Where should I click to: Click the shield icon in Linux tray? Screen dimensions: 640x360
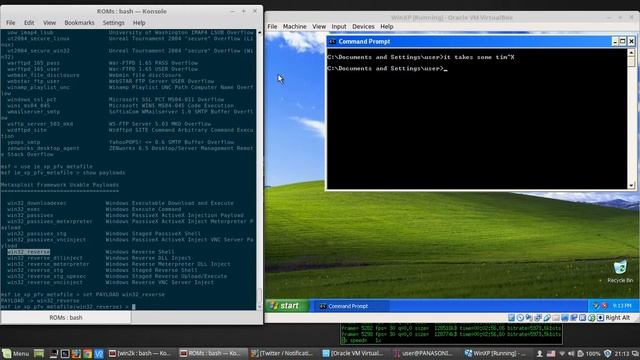pyautogui.click(x=607, y=353)
